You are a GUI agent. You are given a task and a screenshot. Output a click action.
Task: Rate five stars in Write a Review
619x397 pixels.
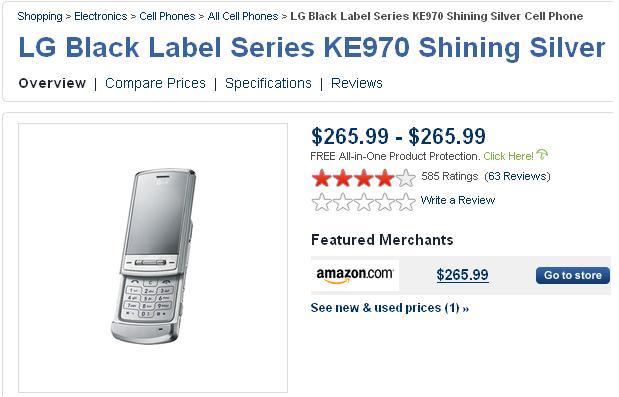pos(405,202)
